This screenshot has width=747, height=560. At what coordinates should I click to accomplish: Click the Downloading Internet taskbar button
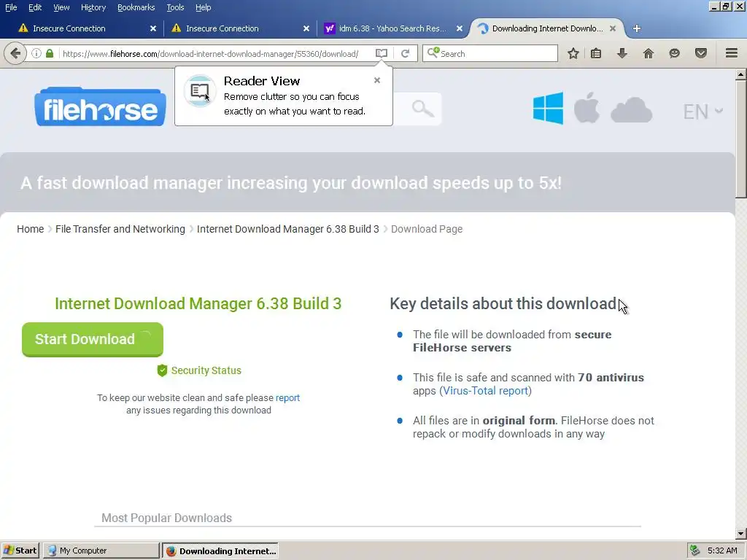220,551
